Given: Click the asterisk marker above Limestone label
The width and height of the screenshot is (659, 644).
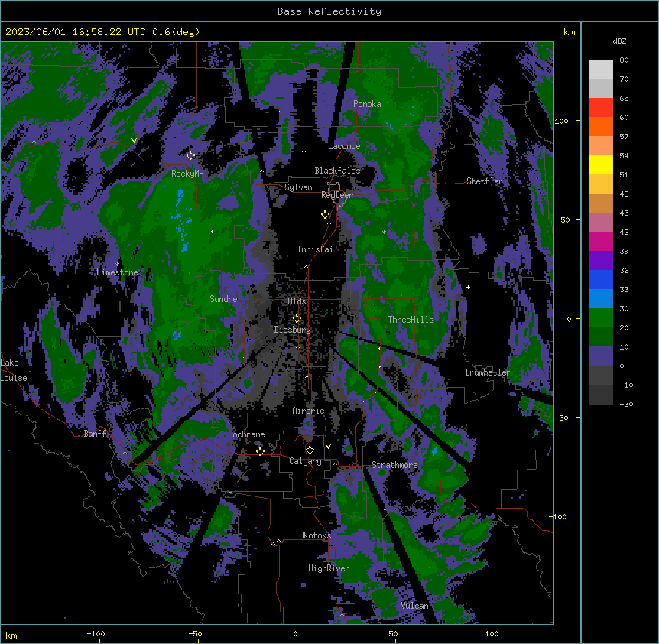Looking at the screenshot, I should coord(117,264).
